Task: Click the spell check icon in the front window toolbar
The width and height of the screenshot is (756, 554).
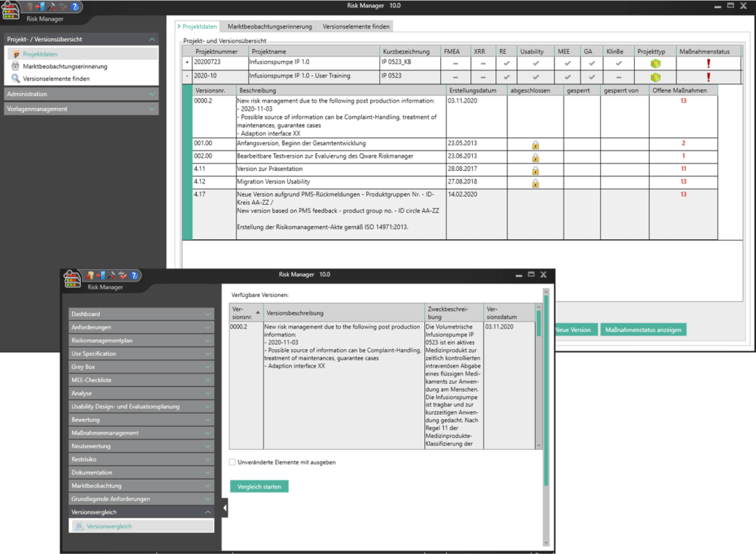Action: 123,276
